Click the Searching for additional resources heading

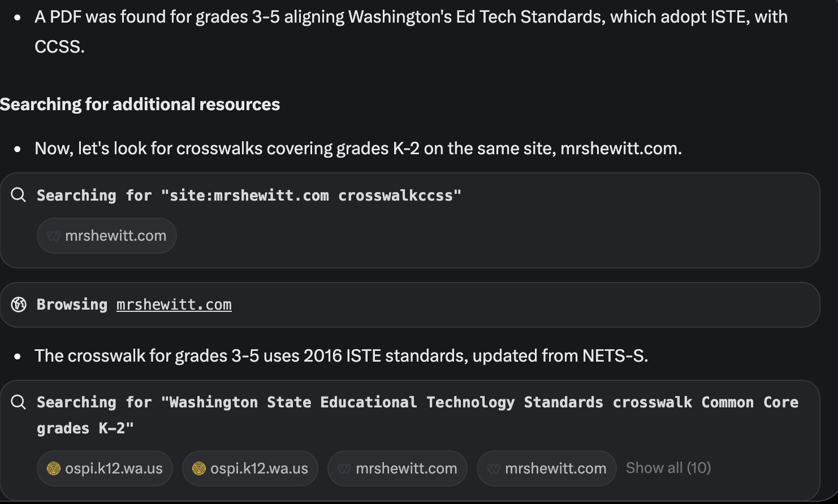140,104
